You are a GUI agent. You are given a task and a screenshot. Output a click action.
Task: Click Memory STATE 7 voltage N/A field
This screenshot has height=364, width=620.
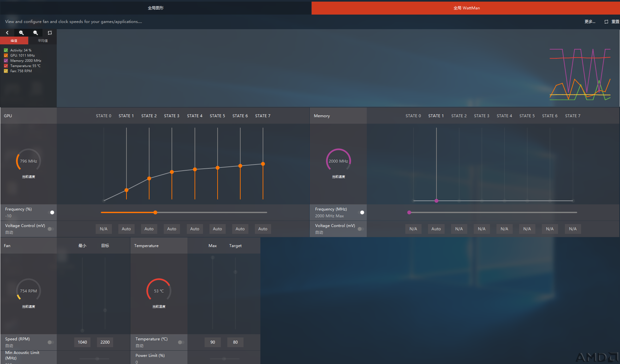pos(573,229)
